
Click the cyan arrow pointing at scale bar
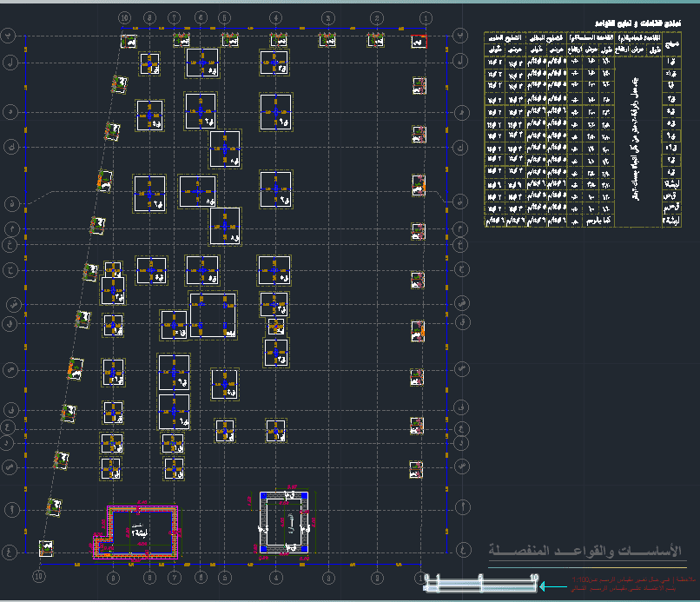pos(553,585)
